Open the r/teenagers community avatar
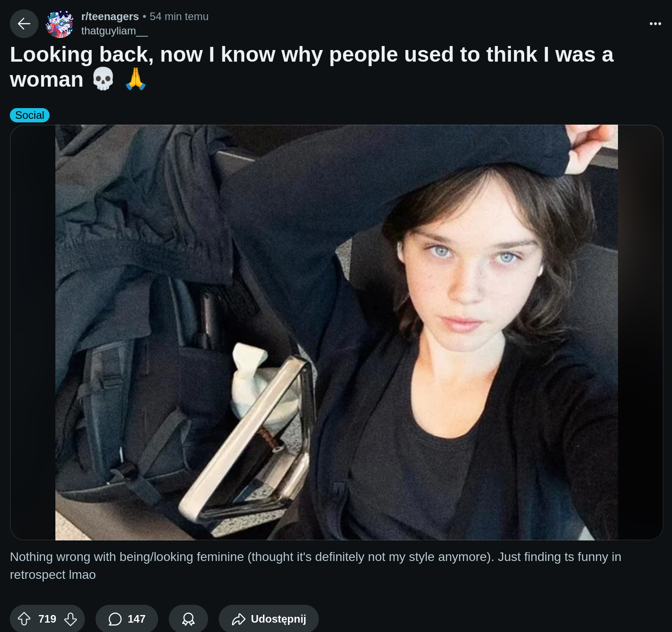The width and height of the screenshot is (672, 632). point(59,24)
